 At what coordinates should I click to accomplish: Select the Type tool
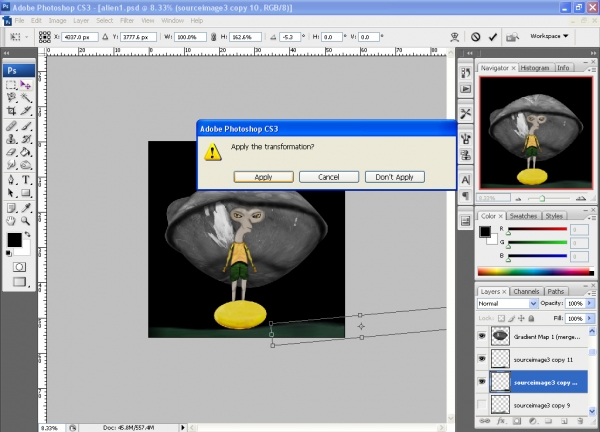click(x=26, y=179)
